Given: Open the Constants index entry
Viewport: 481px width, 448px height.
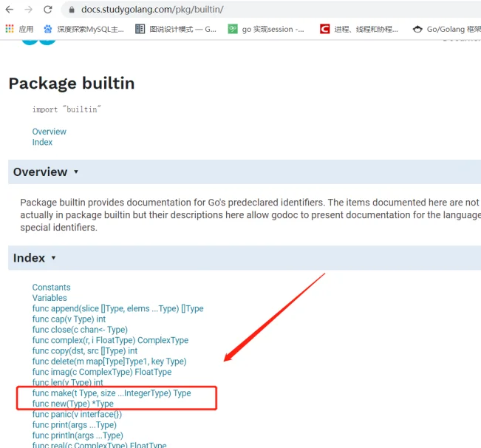Looking at the screenshot, I should tap(51, 288).
